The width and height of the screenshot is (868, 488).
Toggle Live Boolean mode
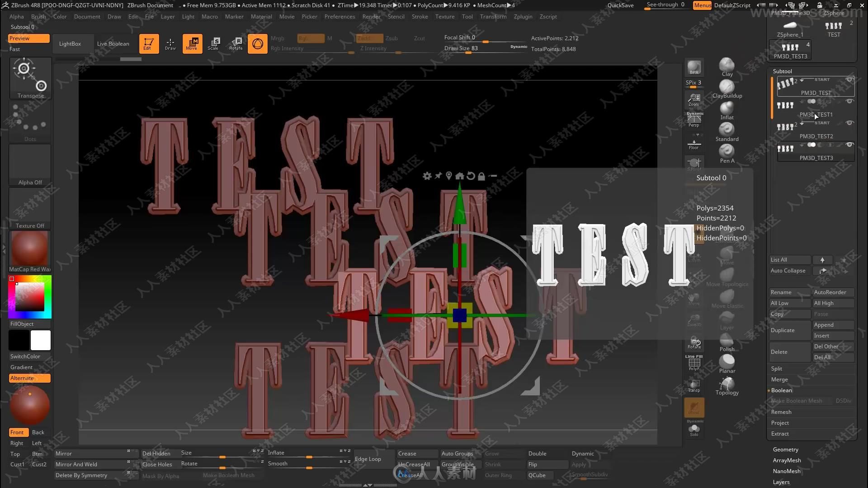[113, 44]
